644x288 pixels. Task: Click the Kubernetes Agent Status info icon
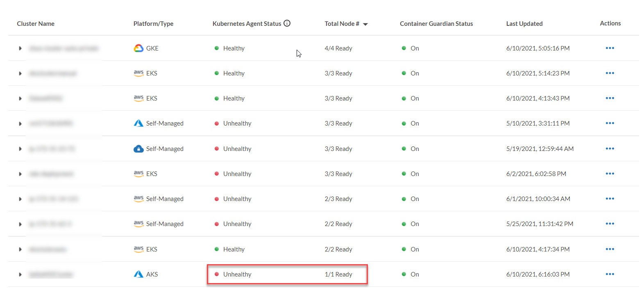point(287,23)
